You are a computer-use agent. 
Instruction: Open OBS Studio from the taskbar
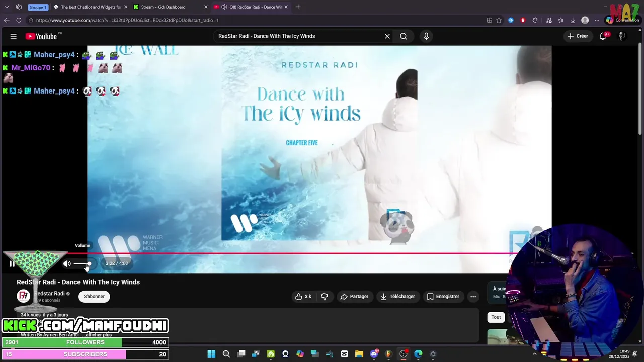(403, 354)
